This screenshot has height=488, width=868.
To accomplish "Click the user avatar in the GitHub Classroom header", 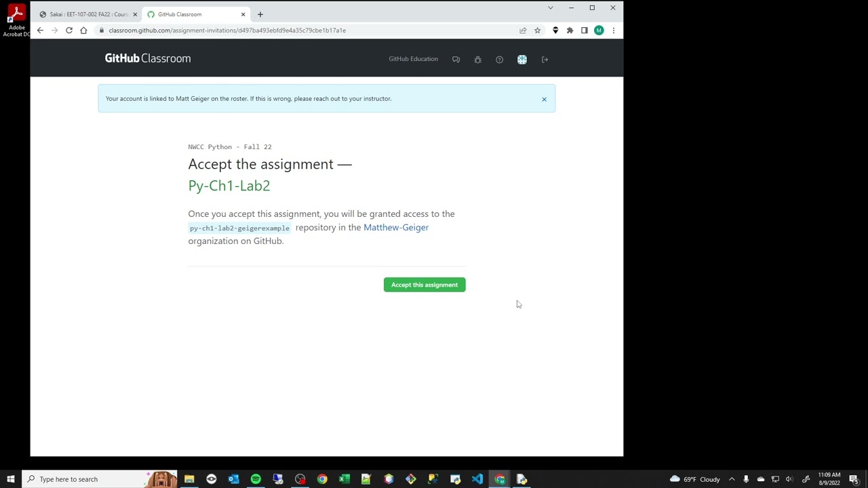I will coord(522,60).
